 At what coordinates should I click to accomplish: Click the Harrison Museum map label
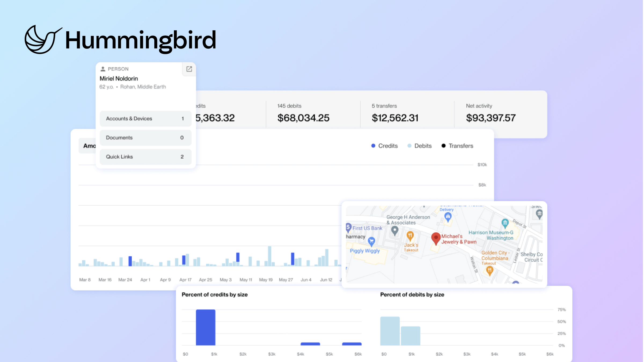(491, 235)
